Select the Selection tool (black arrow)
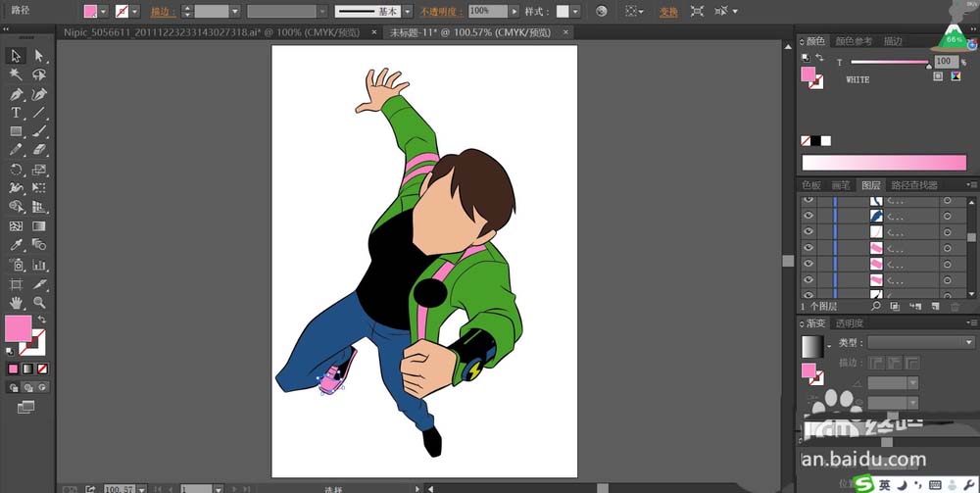The height and width of the screenshot is (493, 980). [x=16, y=56]
